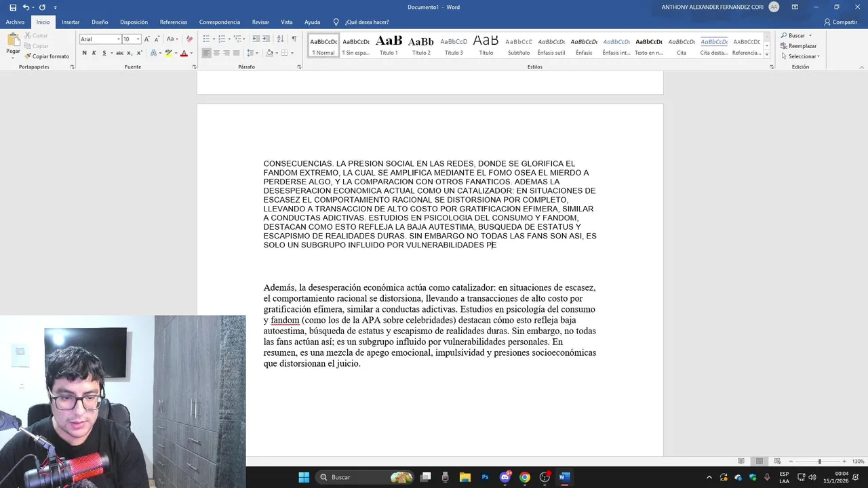Toggle underline (S) formatting
The image size is (868, 488).
(x=104, y=53)
